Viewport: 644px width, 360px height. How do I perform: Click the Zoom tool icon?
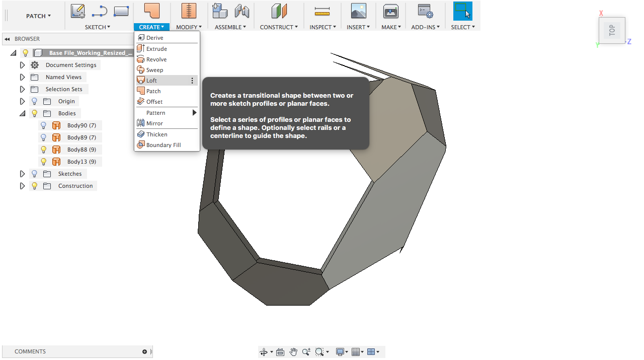coord(306,352)
